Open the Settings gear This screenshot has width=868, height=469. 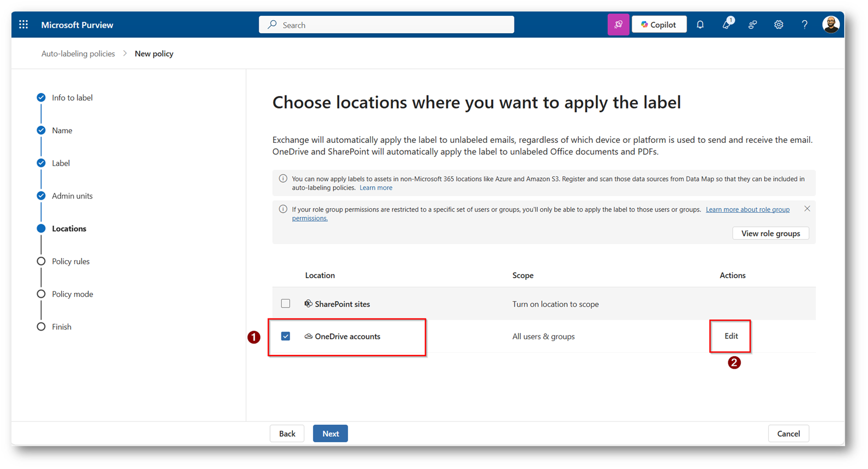point(779,25)
